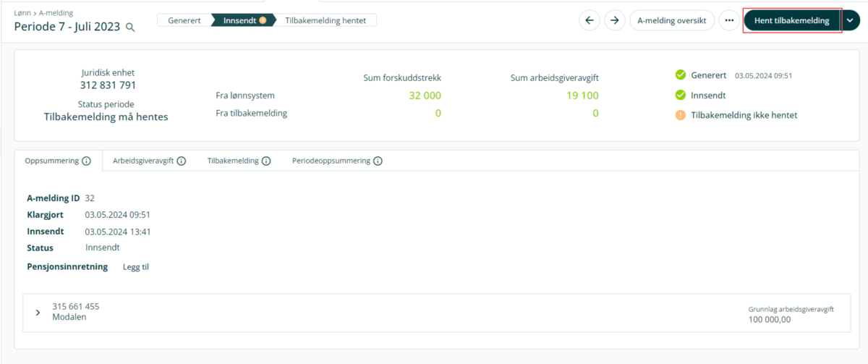Image resolution: width=868 pixels, height=364 pixels.
Task: Click orange warning icon for Tilbakemelding ikke hentet
Action: point(680,115)
